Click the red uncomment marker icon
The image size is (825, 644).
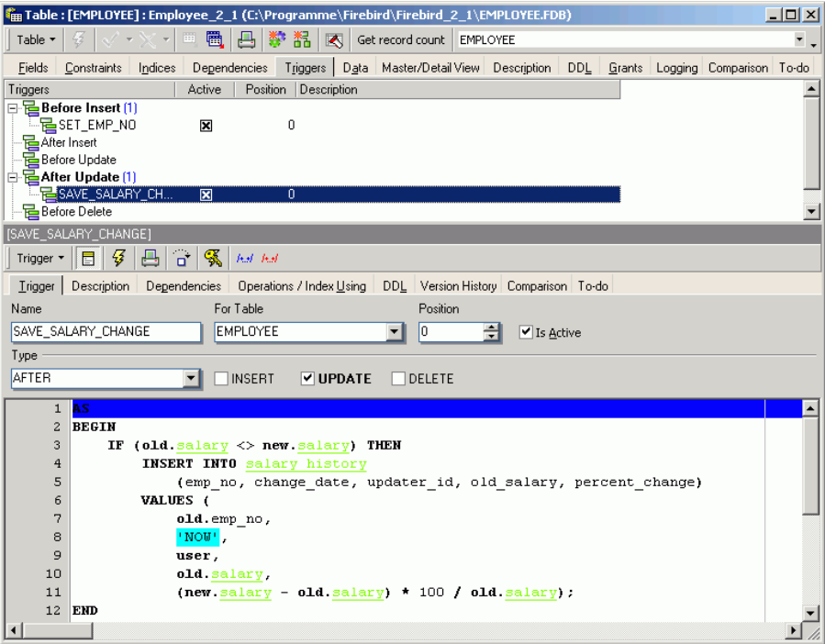[270, 259]
